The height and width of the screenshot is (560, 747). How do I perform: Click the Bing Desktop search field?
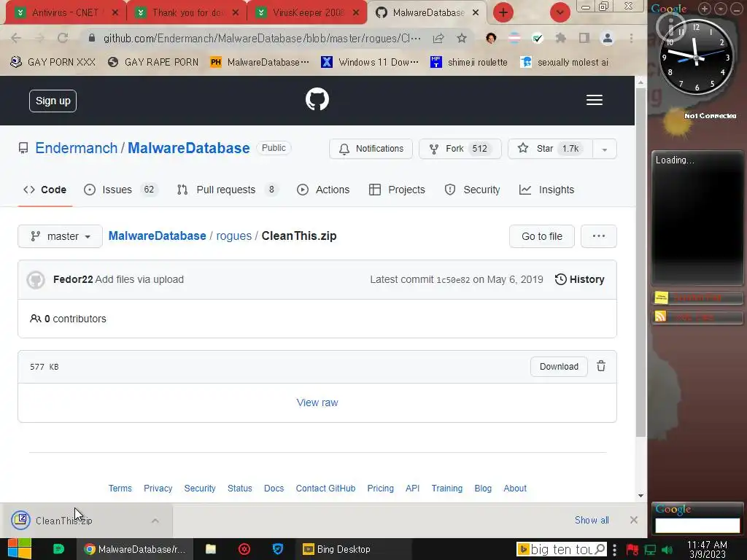(x=562, y=549)
